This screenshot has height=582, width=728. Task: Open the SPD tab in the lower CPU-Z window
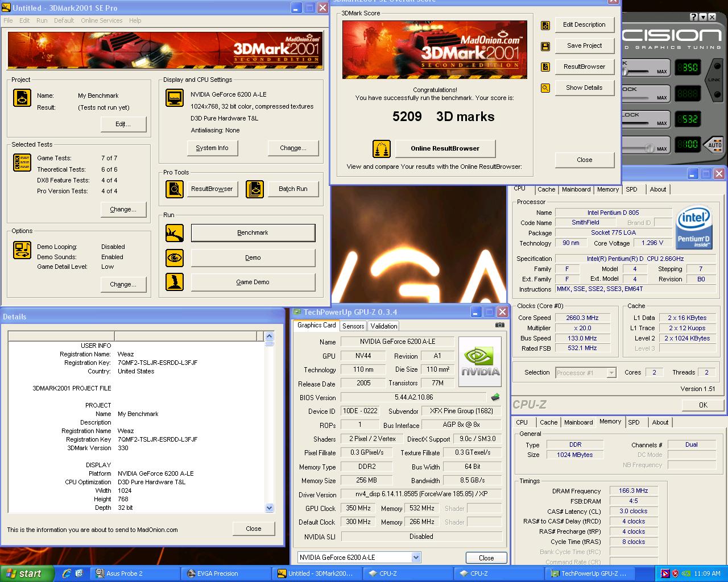(x=634, y=422)
